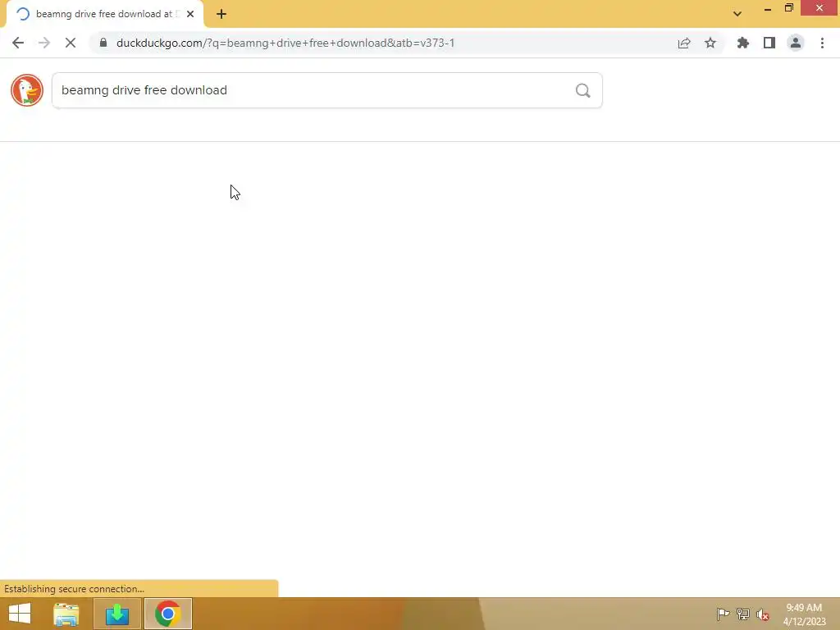
Task: Open the Chrome profile avatar
Action: click(796, 43)
